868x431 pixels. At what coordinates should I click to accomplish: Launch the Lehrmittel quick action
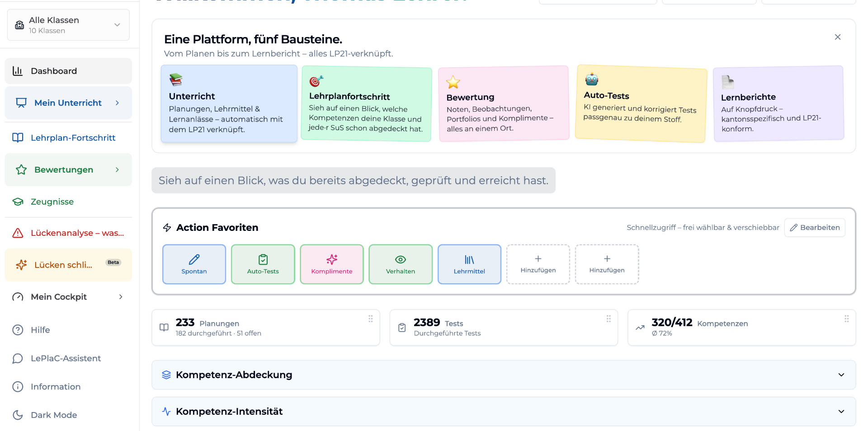469,264
